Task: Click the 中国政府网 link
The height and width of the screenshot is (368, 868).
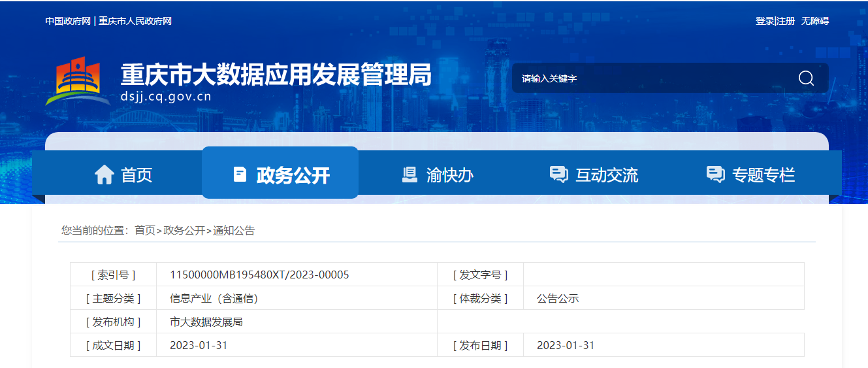Action: point(68,21)
